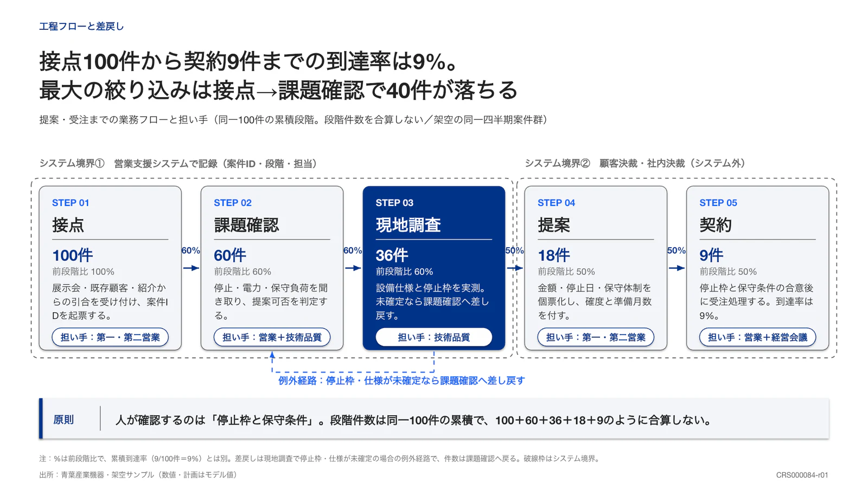
Task: Click the 36件 count value
Action: pyautogui.click(x=392, y=255)
